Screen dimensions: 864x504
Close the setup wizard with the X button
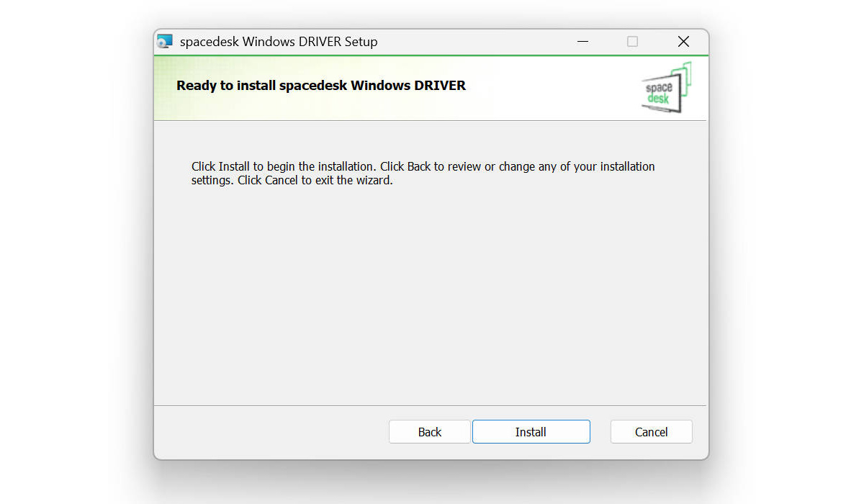(x=683, y=42)
